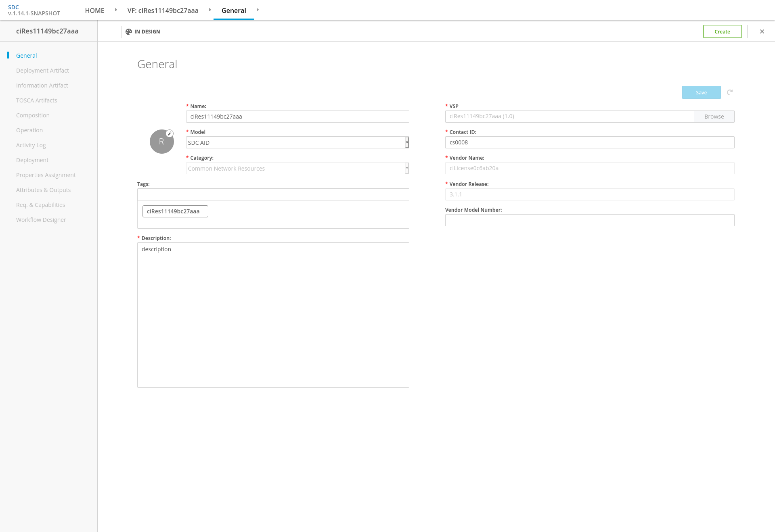
Task: Go to Composition section
Action: (33, 115)
